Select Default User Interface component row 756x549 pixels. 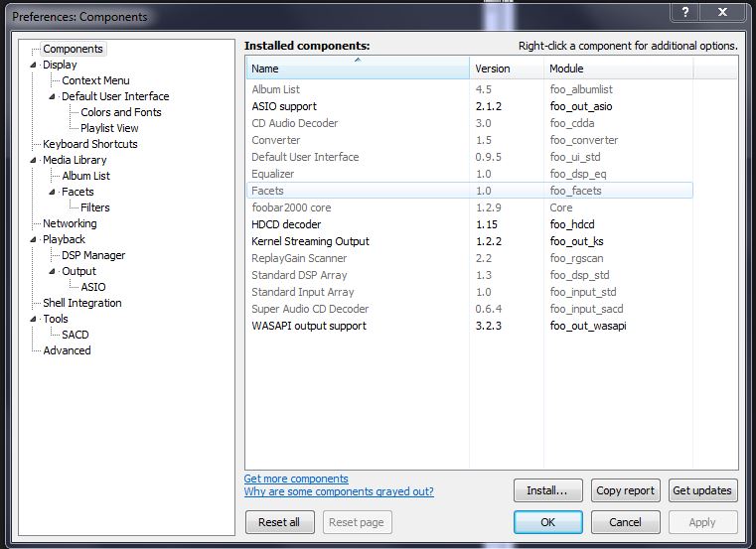point(469,157)
